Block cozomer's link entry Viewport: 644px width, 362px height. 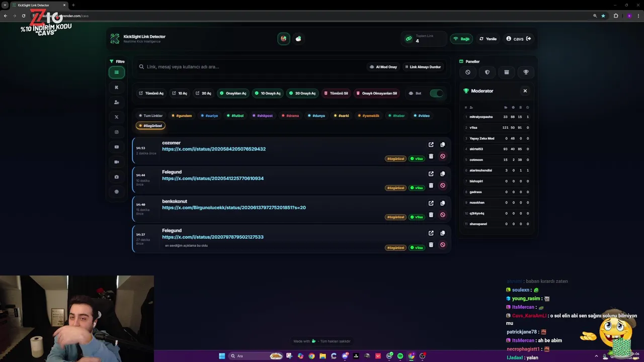coord(443,156)
